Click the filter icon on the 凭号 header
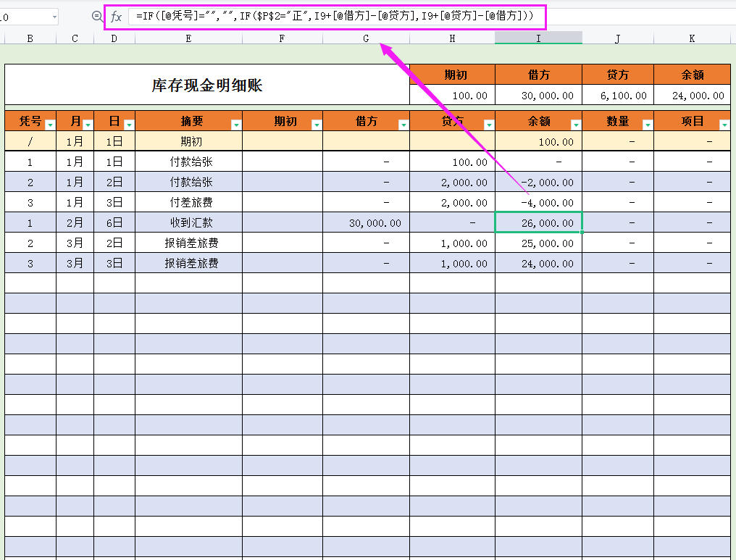Screen dimensions: 736x560 (x=51, y=124)
